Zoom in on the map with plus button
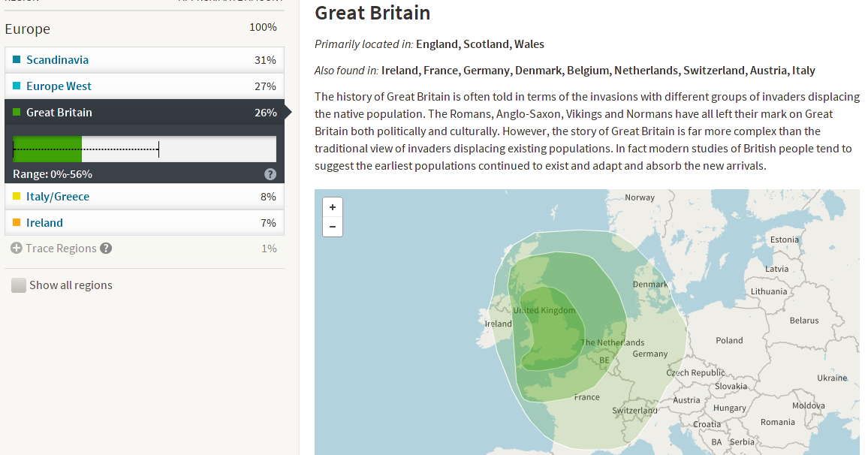The width and height of the screenshot is (868, 455). [x=332, y=207]
